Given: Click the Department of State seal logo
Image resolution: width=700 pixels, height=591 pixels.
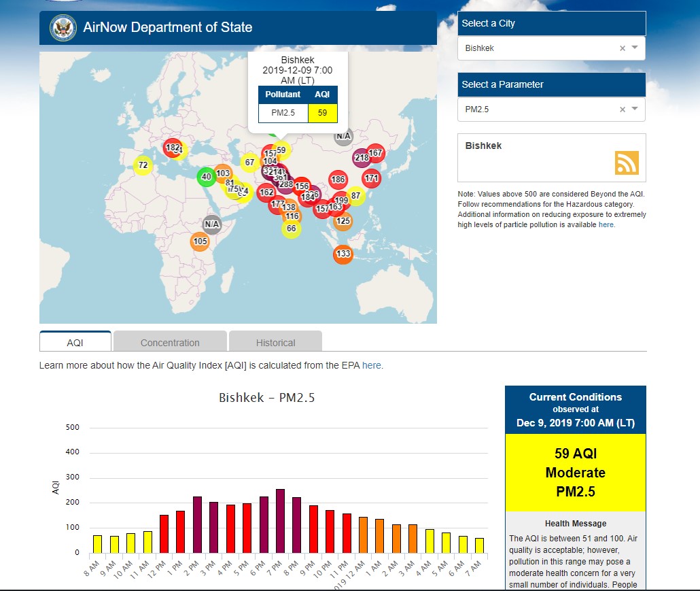Looking at the screenshot, I should point(63,28).
